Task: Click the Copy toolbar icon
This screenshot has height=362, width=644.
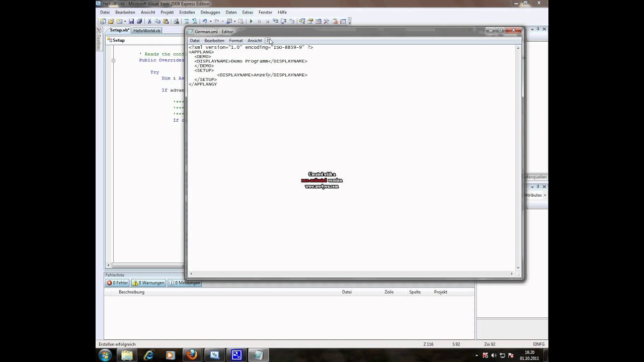Action: pos(158,21)
